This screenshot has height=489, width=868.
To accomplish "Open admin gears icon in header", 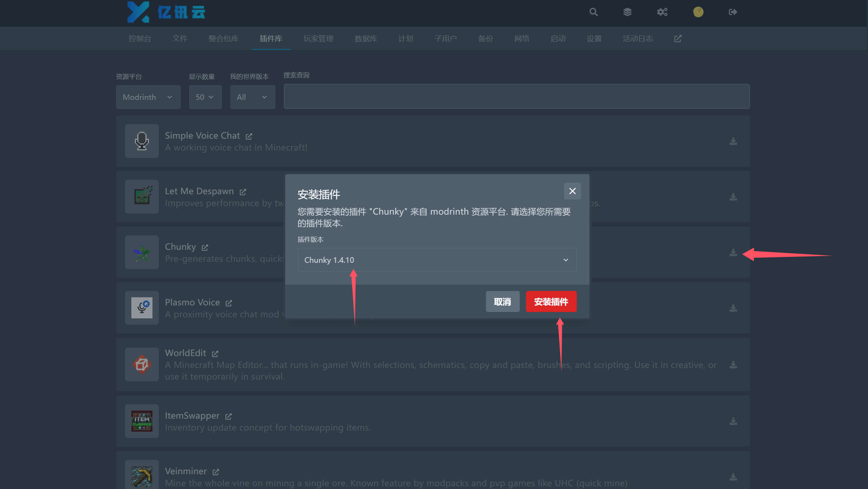I will [x=662, y=12].
